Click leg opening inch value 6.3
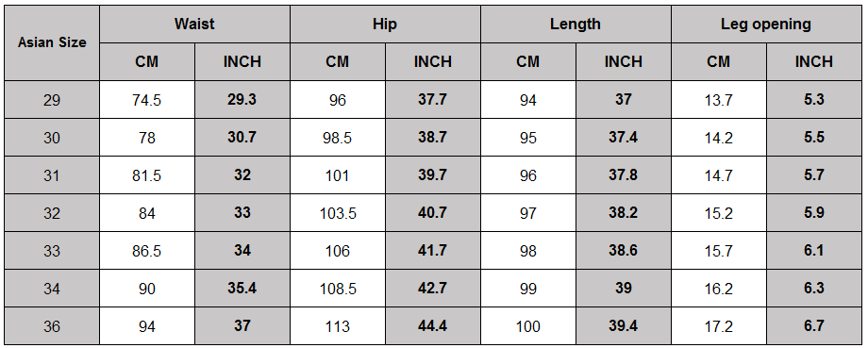Image resolution: width=868 pixels, height=348 pixels. tap(814, 289)
